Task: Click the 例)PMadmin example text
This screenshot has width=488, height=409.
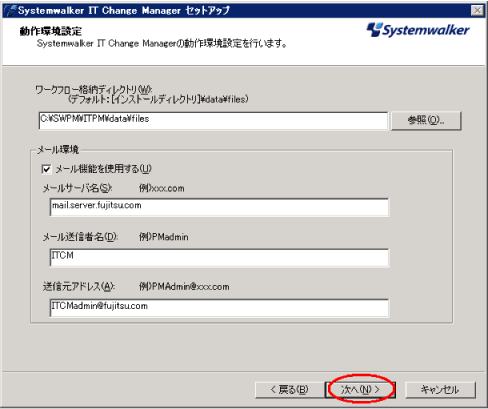Action: coord(164,237)
